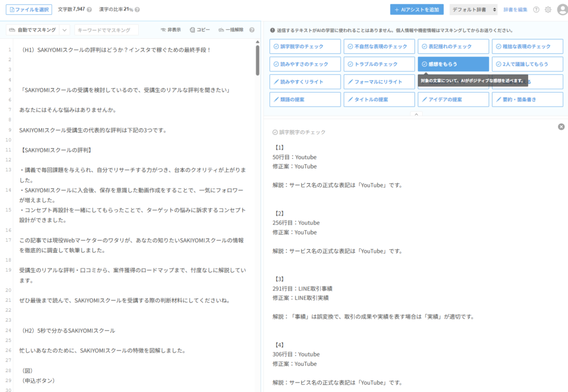Open the help question-mark icon beside 辞書を編集

(536, 10)
